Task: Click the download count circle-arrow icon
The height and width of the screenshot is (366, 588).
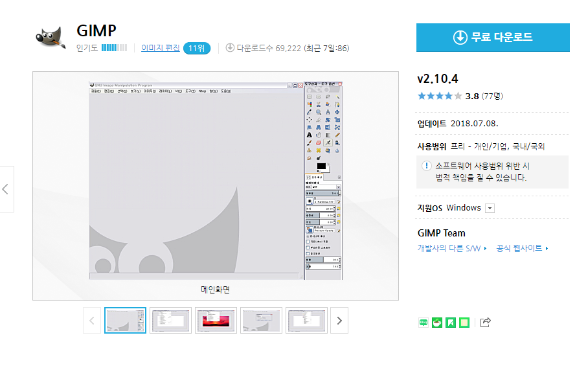Action: [x=230, y=48]
